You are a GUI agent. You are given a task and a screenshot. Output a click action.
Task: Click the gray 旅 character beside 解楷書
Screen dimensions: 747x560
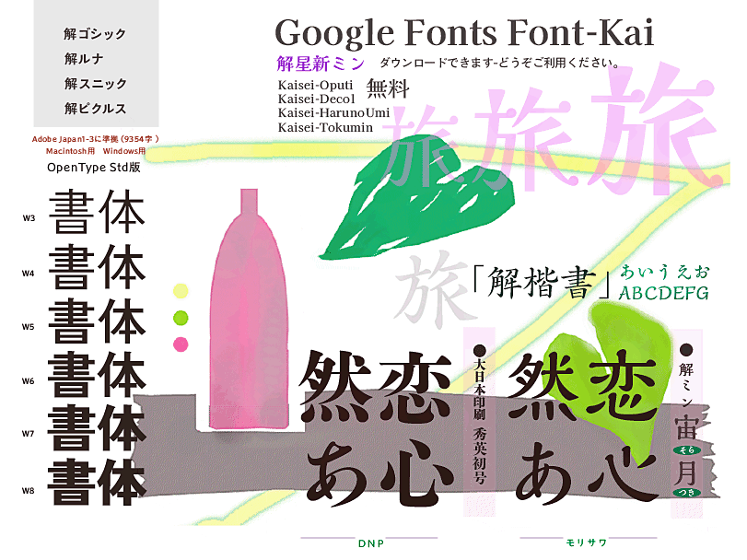430,283
